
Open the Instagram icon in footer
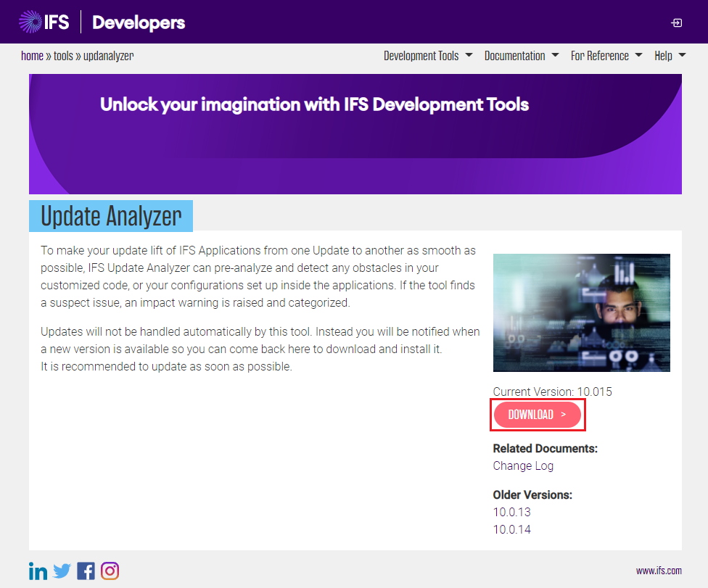[110, 571]
